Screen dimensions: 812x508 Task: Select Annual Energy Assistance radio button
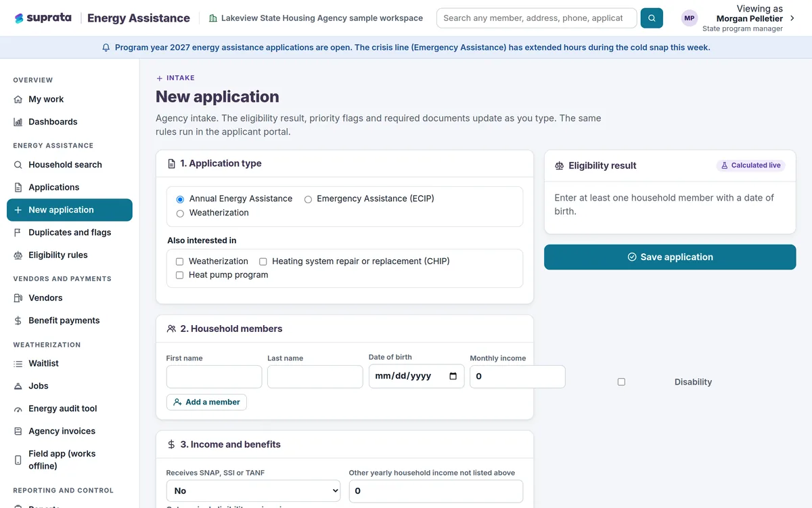[180, 199]
